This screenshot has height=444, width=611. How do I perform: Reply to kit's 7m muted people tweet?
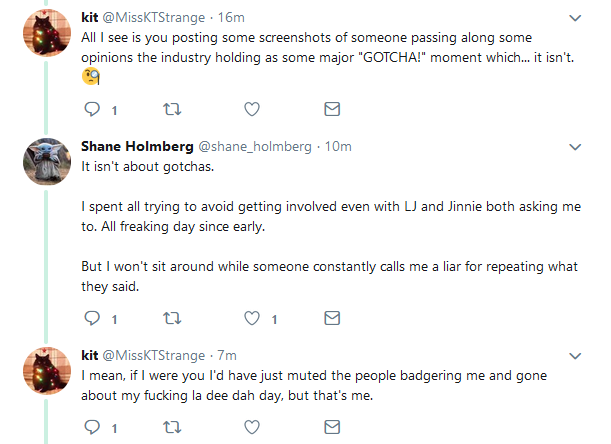click(x=92, y=427)
